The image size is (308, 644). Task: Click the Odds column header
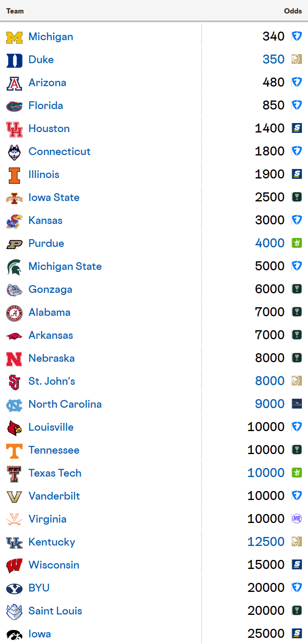tap(293, 11)
